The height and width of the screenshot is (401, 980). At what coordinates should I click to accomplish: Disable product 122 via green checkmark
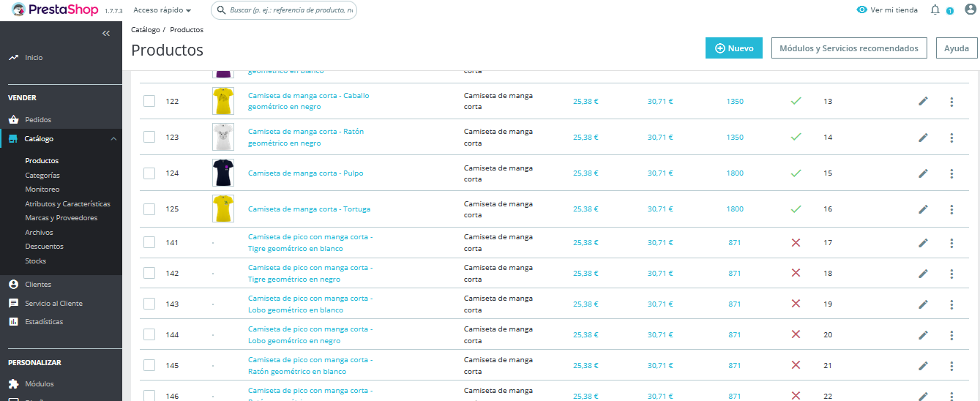(796, 102)
